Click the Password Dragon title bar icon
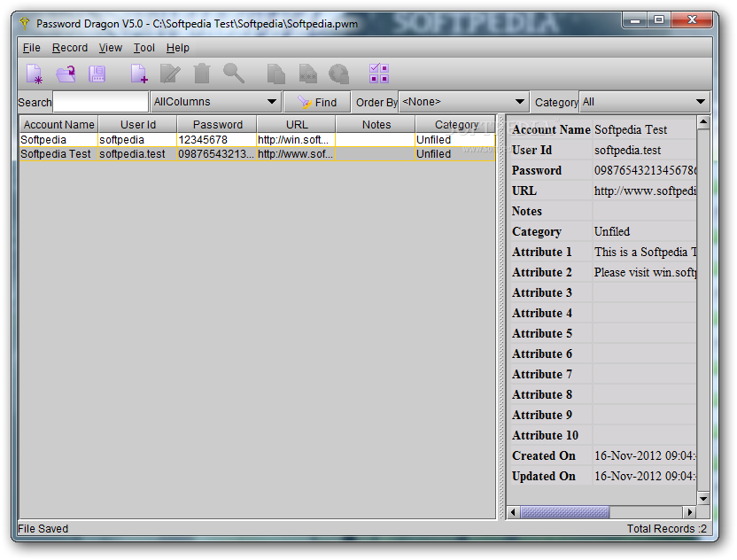 [x=25, y=22]
